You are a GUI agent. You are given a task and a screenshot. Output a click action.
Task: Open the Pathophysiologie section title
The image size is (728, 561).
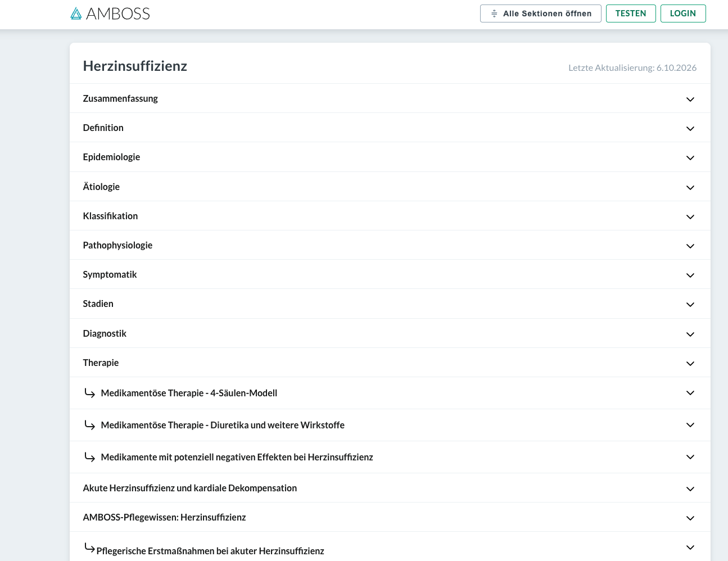117,245
